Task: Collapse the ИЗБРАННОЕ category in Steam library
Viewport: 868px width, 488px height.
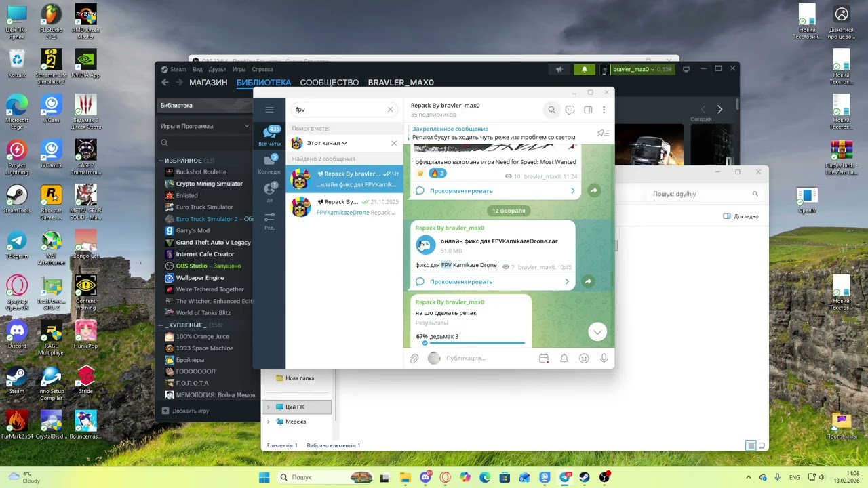Action: [161, 161]
